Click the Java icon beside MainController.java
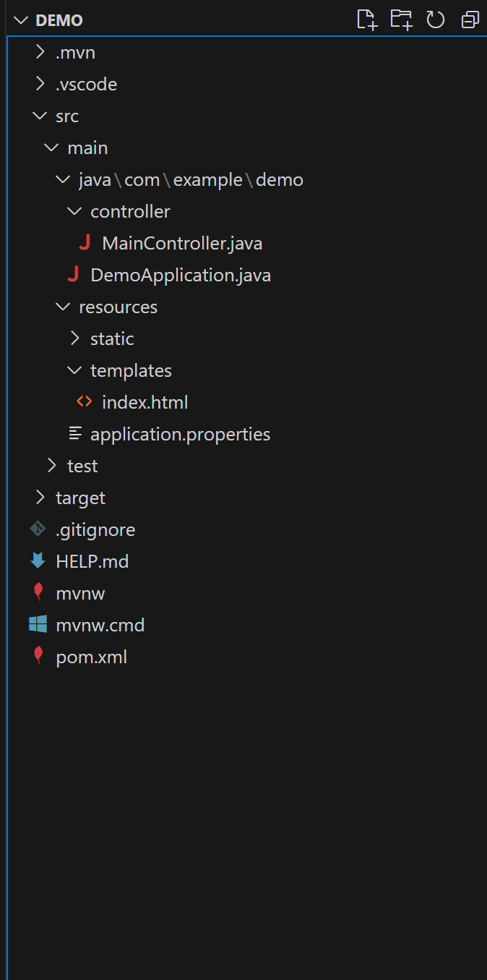Viewport: 487px width, 980px height. [85, 243]
